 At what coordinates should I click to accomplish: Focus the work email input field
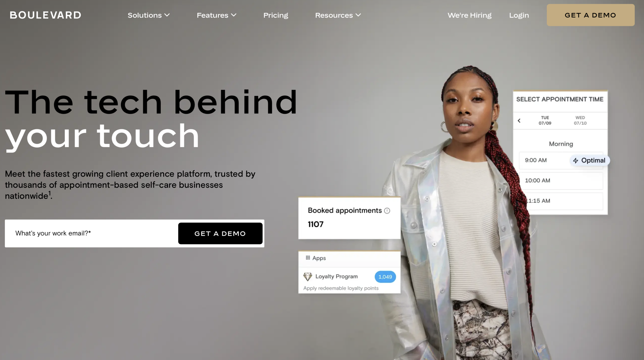(x=92, y=233)
